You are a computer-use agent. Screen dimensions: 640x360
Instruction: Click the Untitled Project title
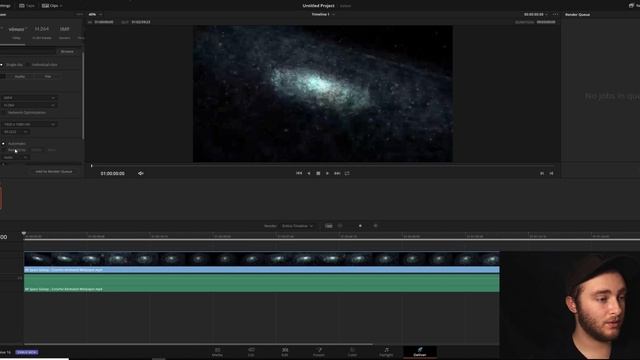(x=318, y=6)
